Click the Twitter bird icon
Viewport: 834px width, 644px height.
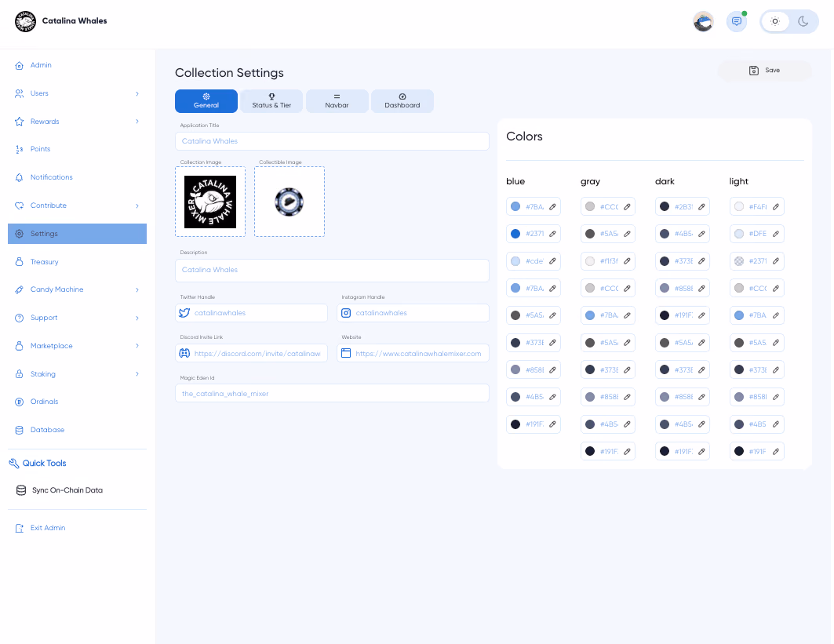pos(184,313)
